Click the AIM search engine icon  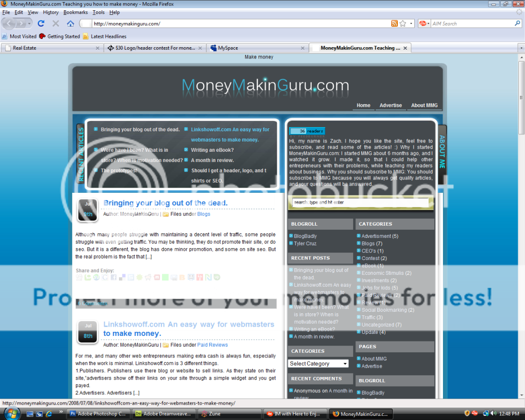coord(423,24)
